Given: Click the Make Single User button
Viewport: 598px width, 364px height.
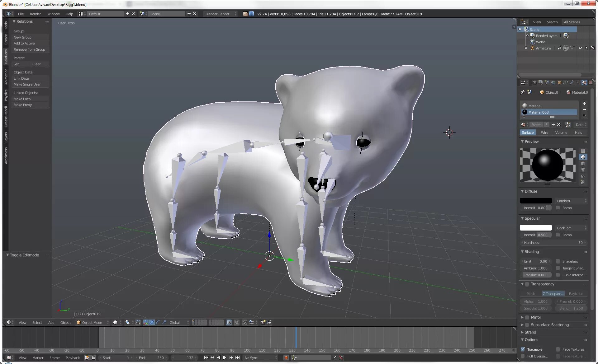Looking at the screenshot, I should coord(27,84).
